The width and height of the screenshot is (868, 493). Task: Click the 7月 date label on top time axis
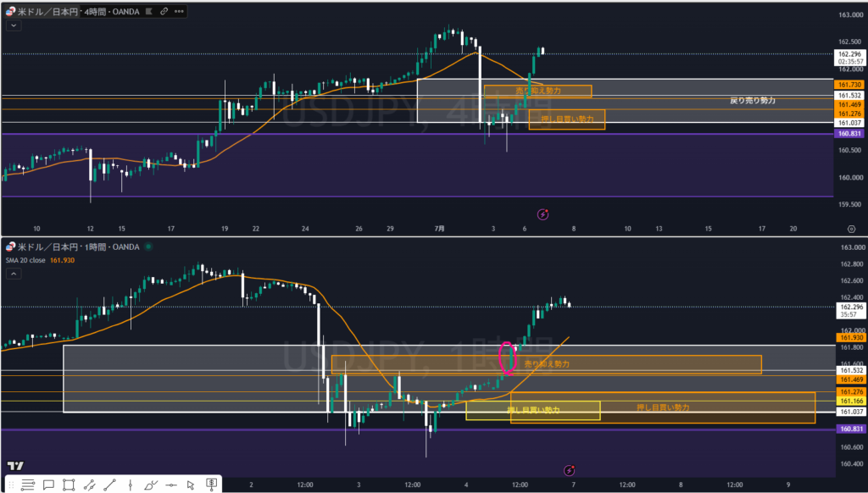(440, 229)
